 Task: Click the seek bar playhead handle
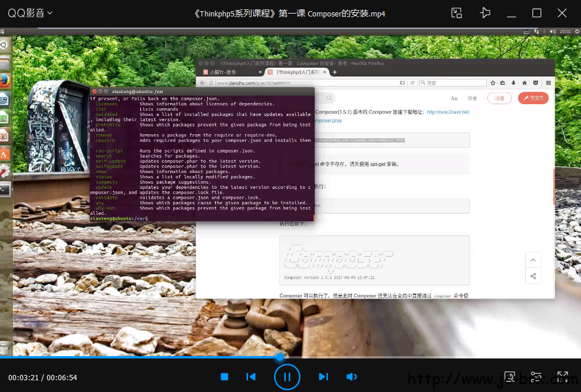(x=280, y=357)
